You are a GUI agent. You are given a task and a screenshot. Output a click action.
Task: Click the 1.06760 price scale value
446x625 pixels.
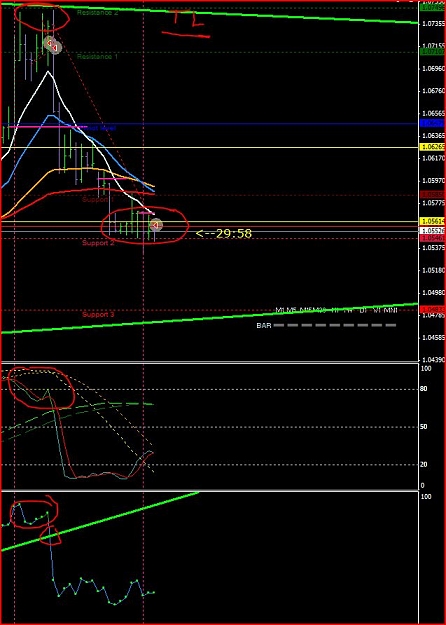coord(433,91)
